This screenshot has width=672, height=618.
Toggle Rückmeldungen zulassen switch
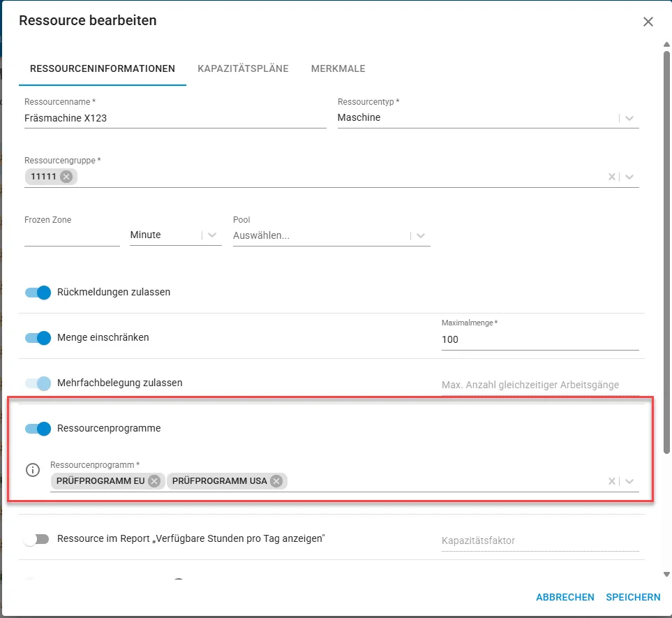(x=38, y=293)
